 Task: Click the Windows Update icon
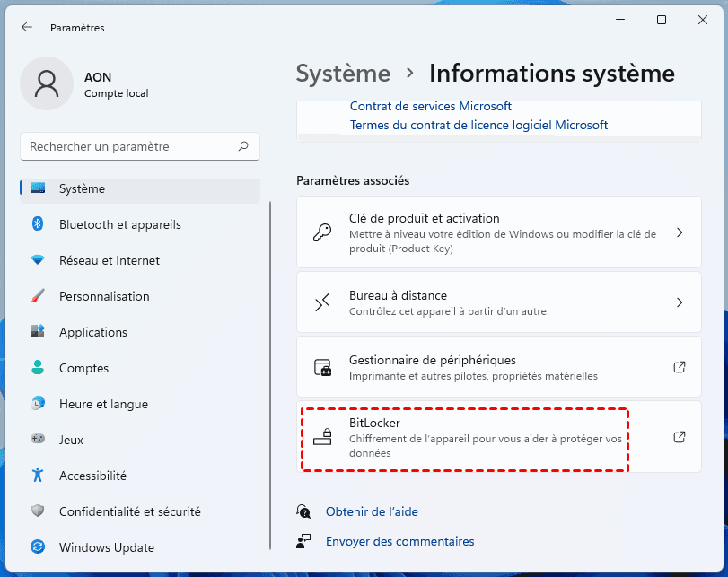pyautogui.click(x=38, y=547)
